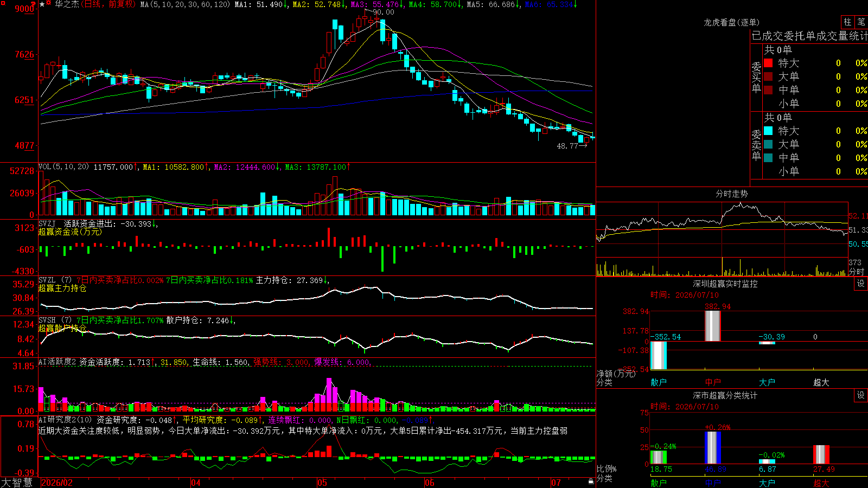This screenshot has height=488, width=868.
Task: Click the 时间: 2026/07/10 label in 深圳超赢实时监控
Action: (x=685, y=295)
